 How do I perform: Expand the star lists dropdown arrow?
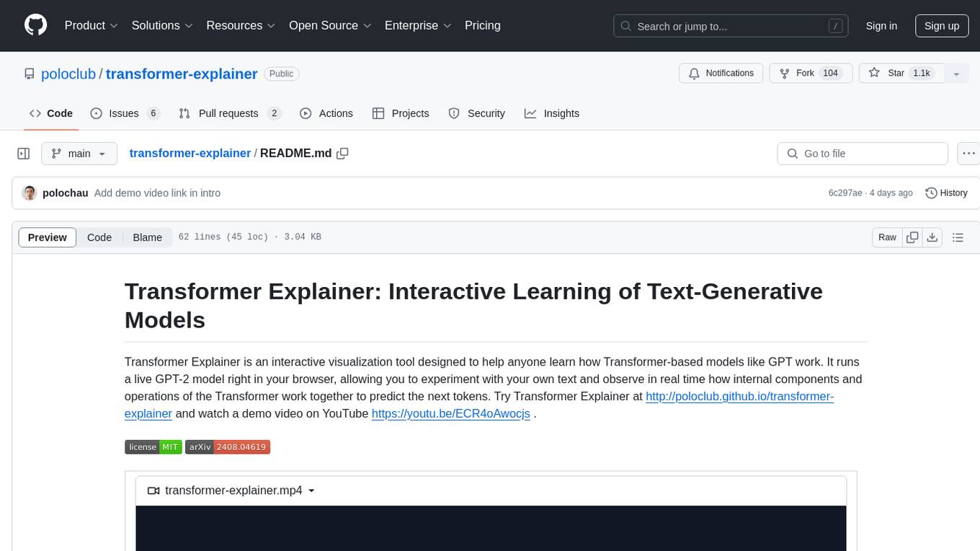coord(956,74)
